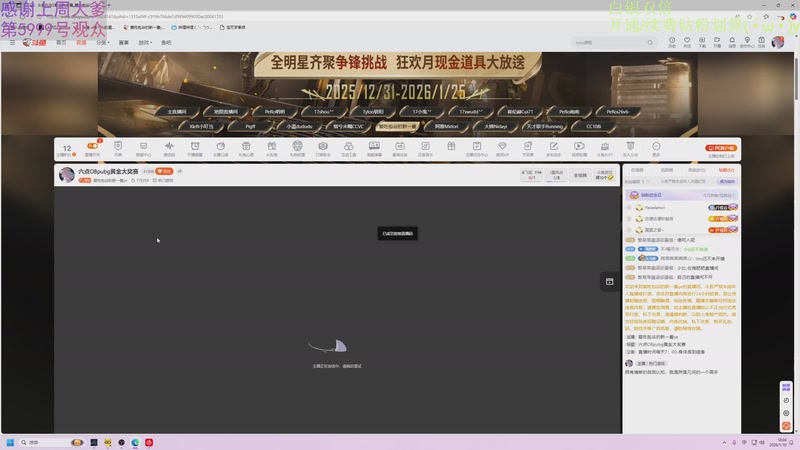Open the 贵宾VIP diamond icon
The height and width of the screenshot is (450, 800).
point(503,149)
